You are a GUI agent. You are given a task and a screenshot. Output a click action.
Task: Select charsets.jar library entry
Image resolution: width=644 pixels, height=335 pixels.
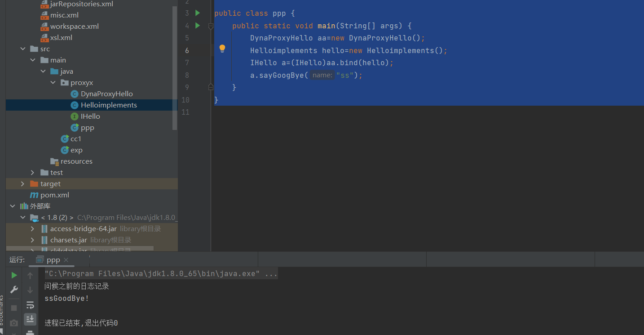click(x=92, y=240)
